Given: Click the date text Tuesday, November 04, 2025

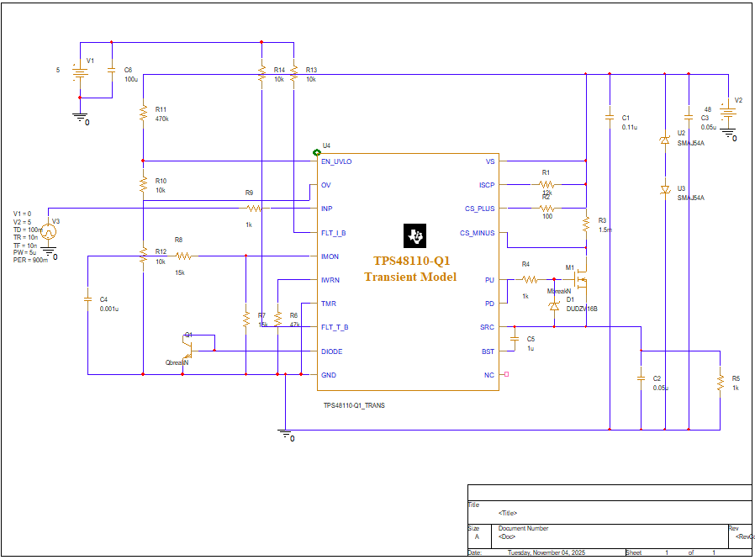Looking at the screenshot, I should (x=548, y=552).
